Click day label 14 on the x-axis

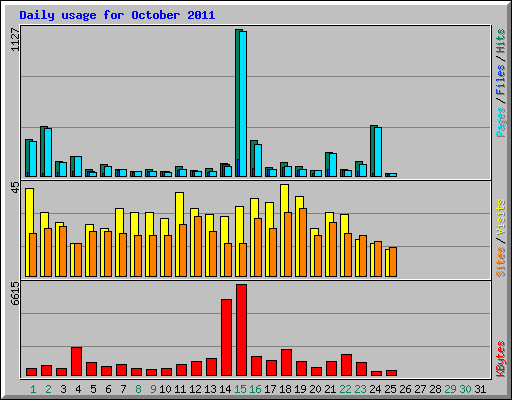coord(225,389)
